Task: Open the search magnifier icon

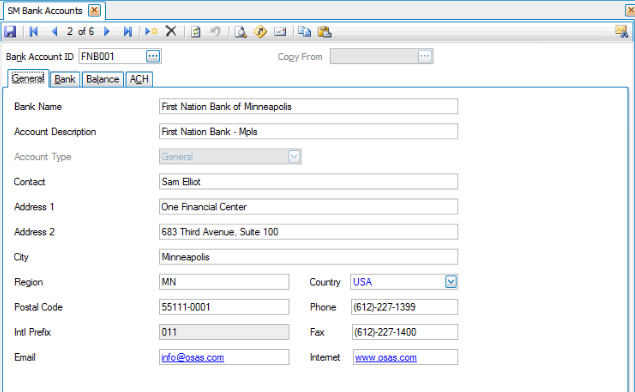Action: pyautogui.click(x=241, y=32)
